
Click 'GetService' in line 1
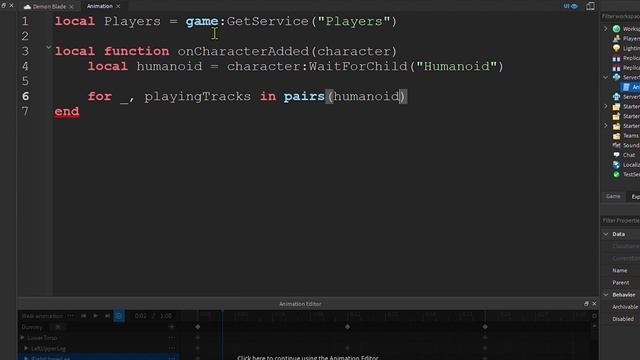pyautogui.click(x=267, y=21)
